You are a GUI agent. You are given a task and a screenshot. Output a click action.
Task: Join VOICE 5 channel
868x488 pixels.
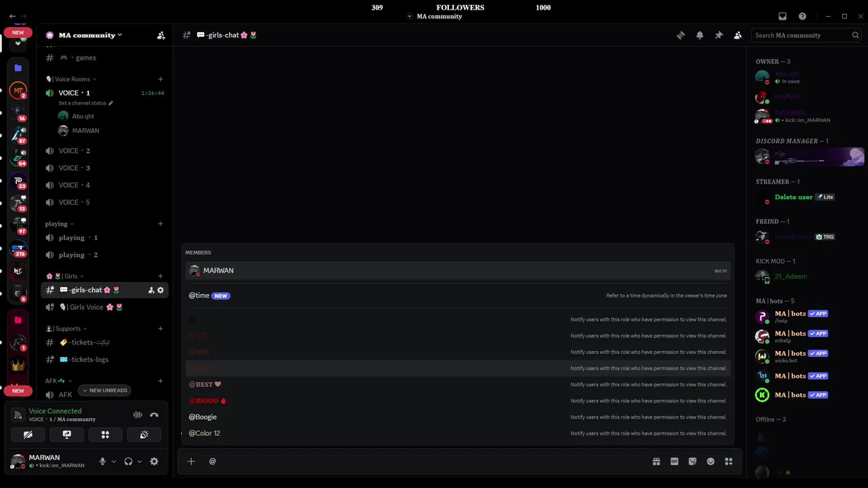104,202
